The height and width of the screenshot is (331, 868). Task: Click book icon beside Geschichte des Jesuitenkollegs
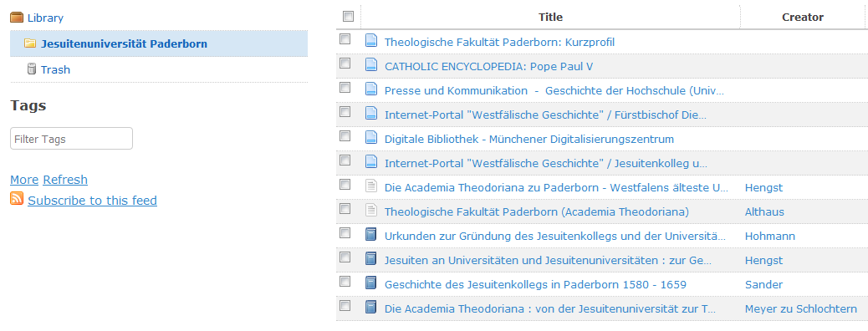[371, 283]
